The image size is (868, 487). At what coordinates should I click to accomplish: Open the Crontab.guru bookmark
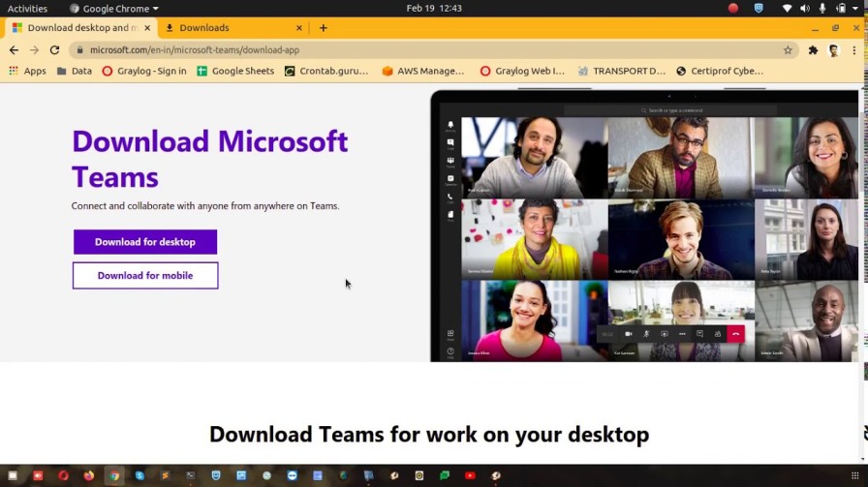point(326,71)
